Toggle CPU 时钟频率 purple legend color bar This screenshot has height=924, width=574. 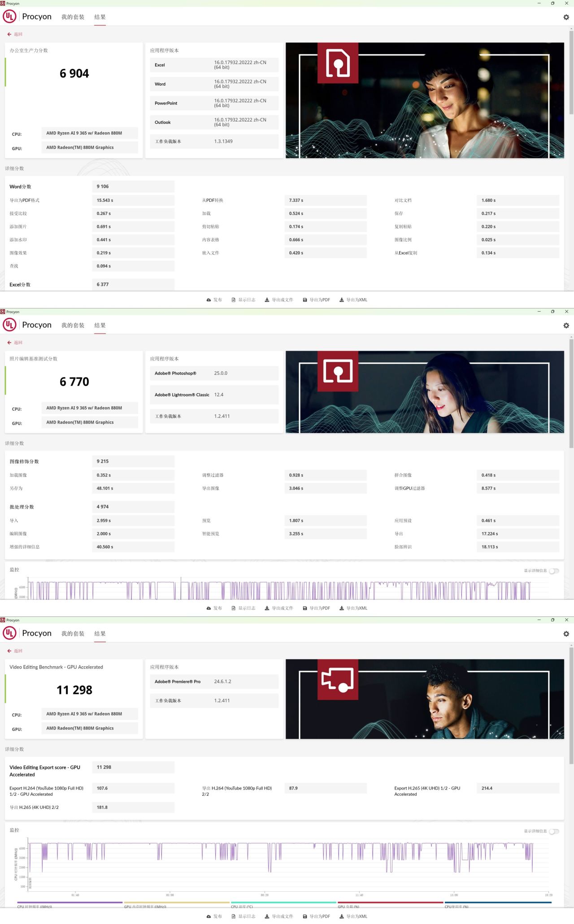[70, 902]
